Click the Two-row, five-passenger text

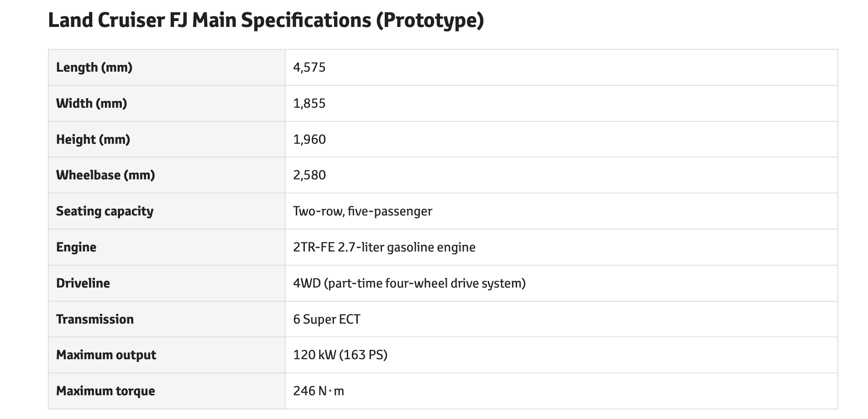coord(362,211)
